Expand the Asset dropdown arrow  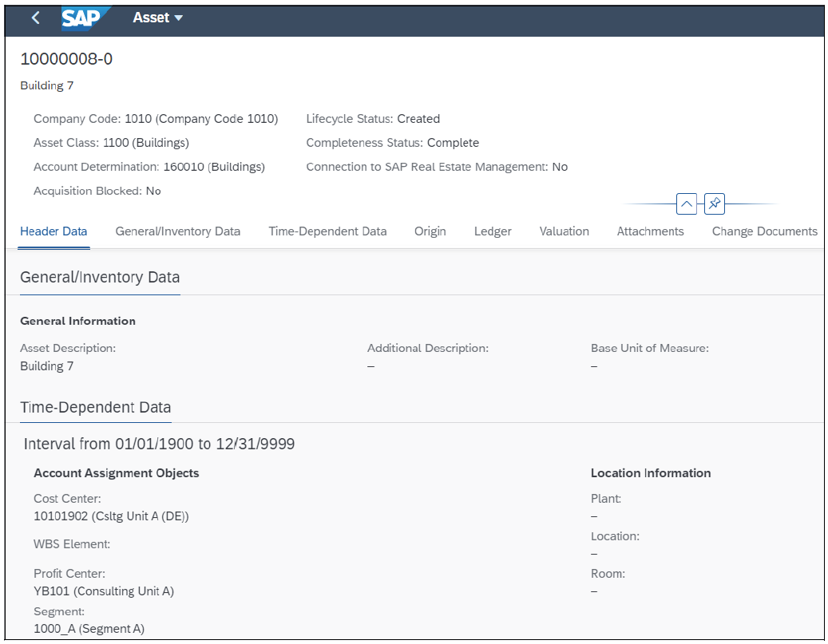[x=178, y=18]
